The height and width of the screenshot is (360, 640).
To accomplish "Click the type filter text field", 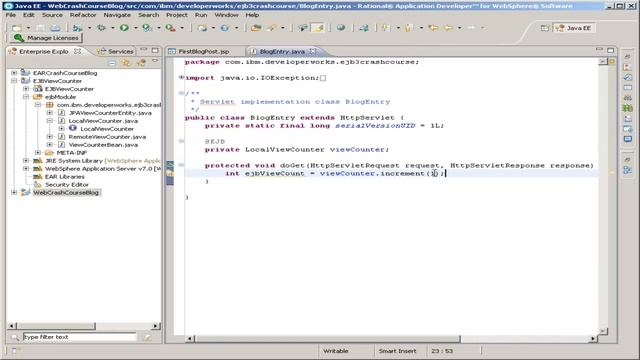I will [79, 337].
